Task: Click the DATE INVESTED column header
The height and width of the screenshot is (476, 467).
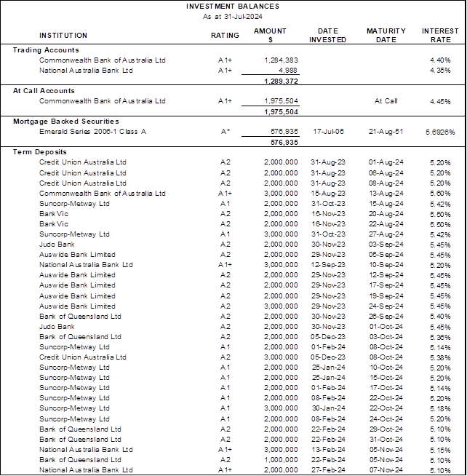Action: (x=328, y=35)
